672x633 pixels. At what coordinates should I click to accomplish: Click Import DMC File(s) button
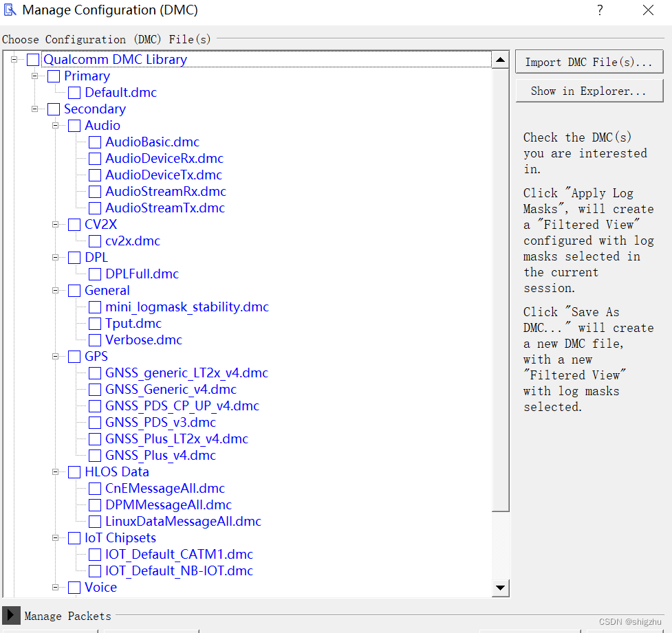point(589,62)
